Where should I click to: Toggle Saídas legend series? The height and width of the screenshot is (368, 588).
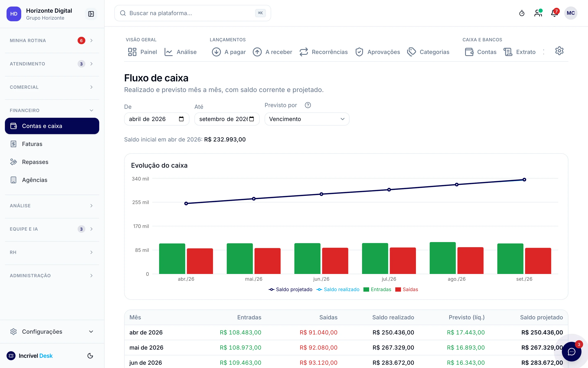pyautogui.click(x=406, y=289)
